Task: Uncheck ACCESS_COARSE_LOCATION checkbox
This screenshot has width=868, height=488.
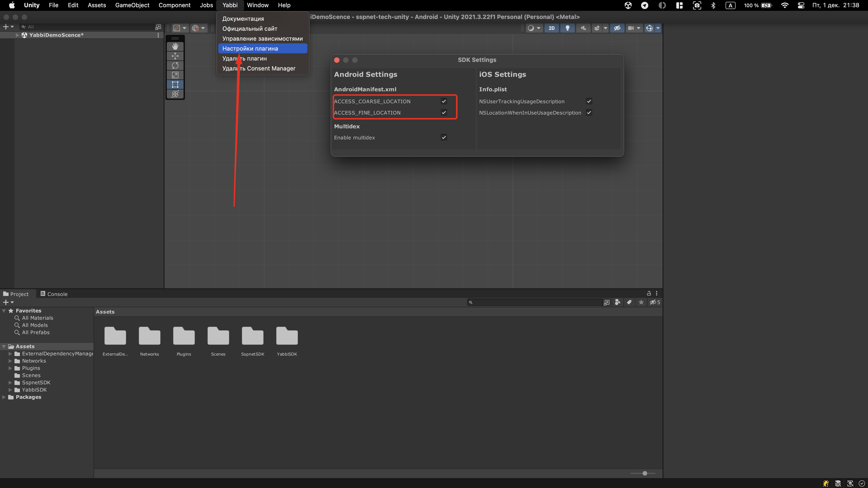Action: (444, 101)
